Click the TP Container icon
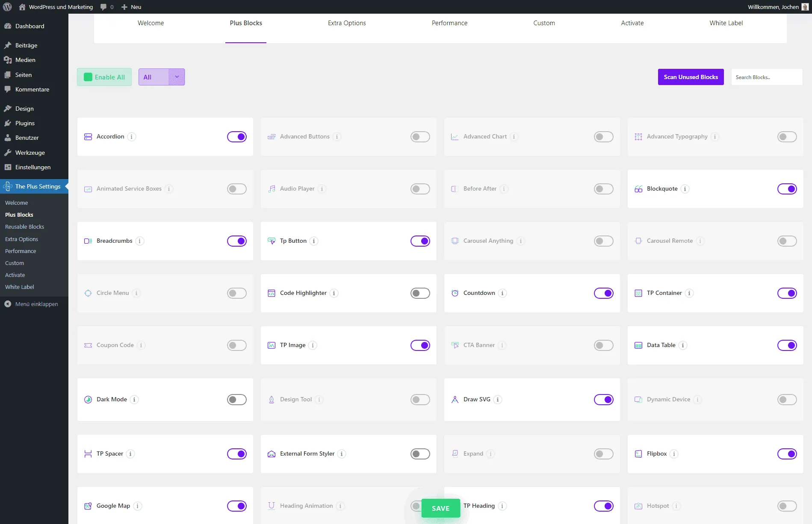The image size is (812, 524). click(x=638, y=293)
